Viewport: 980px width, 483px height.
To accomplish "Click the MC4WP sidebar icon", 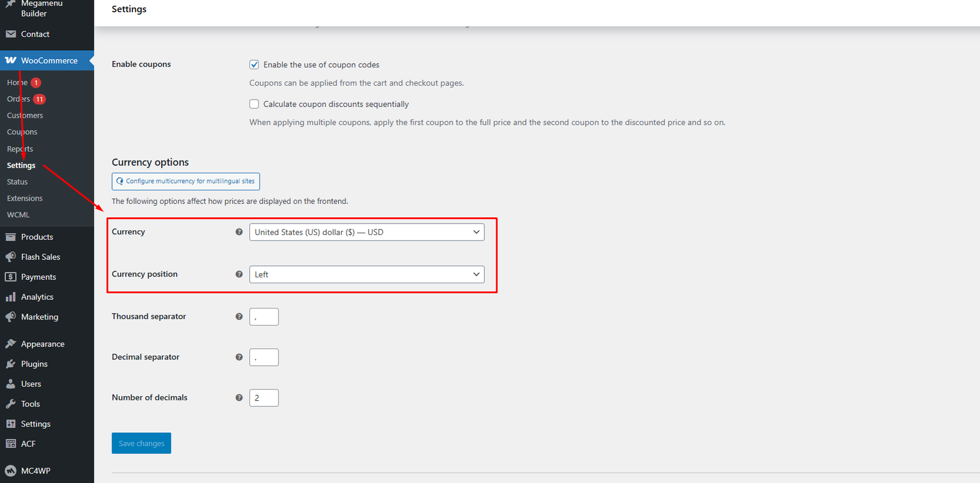I will [x=10, y=471].
